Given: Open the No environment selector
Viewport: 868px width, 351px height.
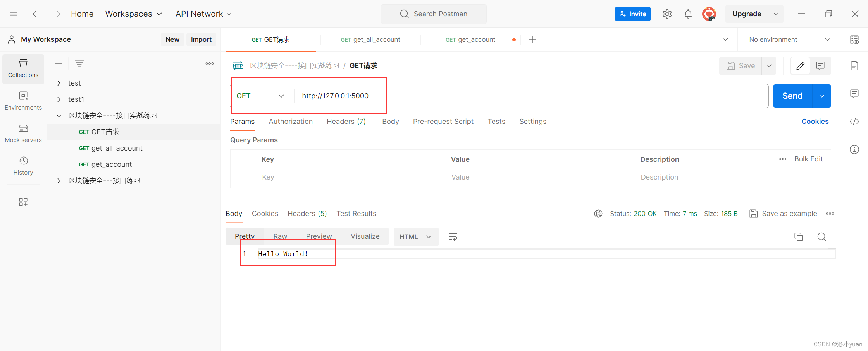Looking at the screenshot, I should [790, 39].
